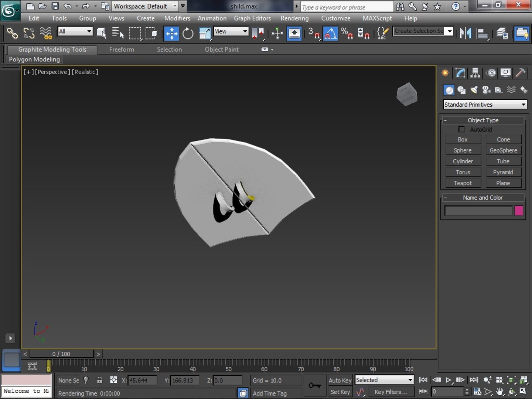
Task: Open the Create panel tab
Action: (445, 73)
